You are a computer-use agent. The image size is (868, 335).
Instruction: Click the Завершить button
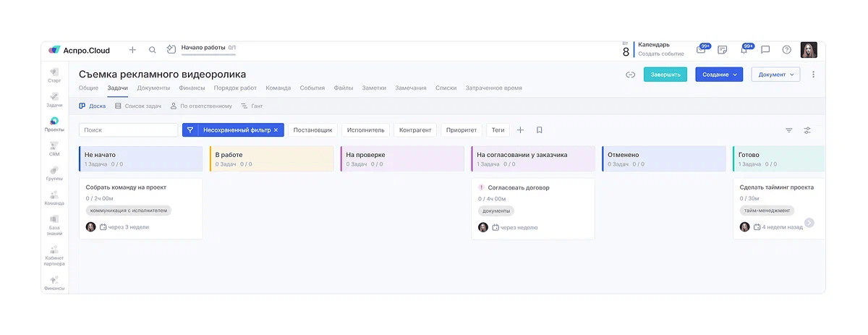665,75
